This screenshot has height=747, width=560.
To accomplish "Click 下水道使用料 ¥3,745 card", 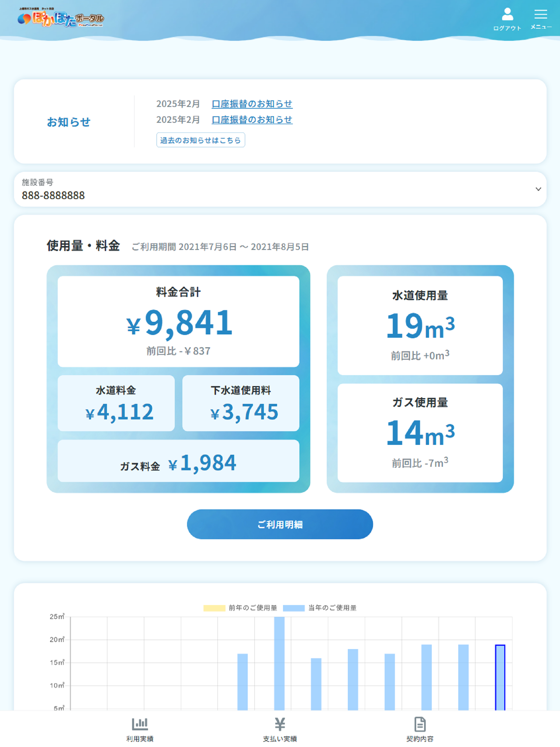I will [x=241, y=403].
